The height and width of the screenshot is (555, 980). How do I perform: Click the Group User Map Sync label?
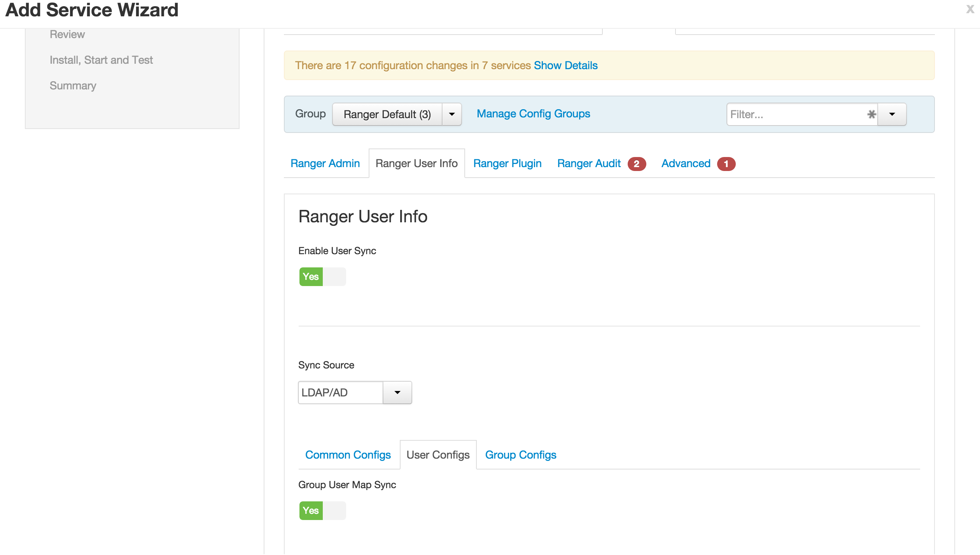pyautogui.click(x=347, y=485)
